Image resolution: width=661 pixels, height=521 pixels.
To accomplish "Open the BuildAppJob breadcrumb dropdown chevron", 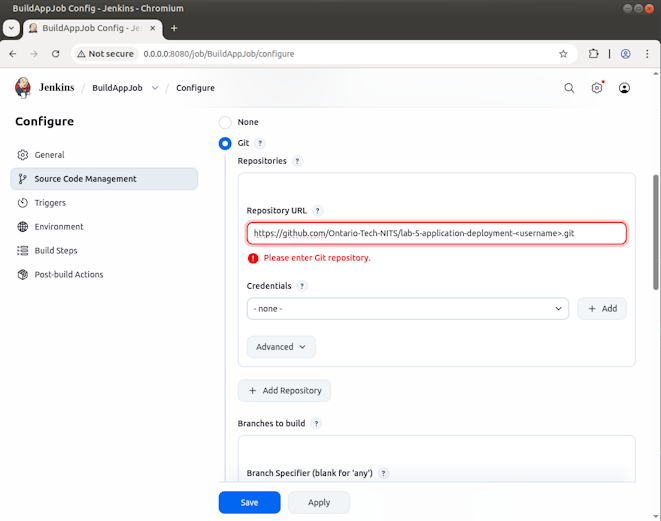I will point(155,88).
